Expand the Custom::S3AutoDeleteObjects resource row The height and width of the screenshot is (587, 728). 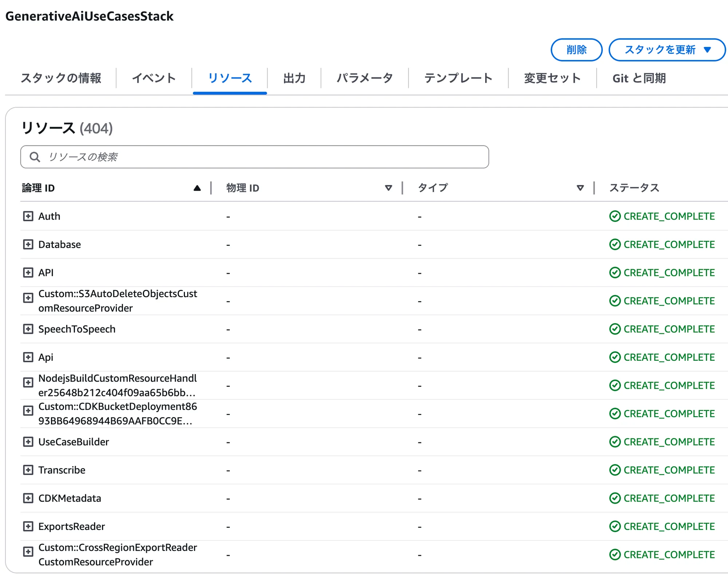click(x=28, y=298)
